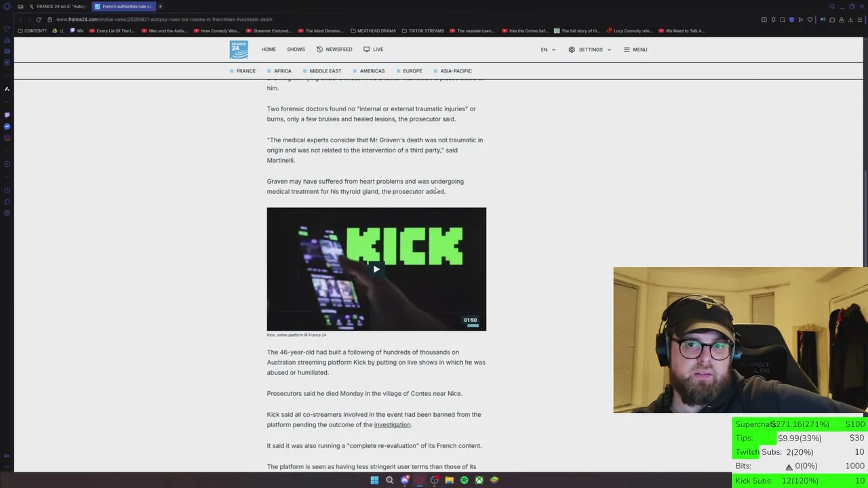Open the NEWSFEED clock icon link
The width and height of the screenshot is (868, 488).
coord(334,49)
